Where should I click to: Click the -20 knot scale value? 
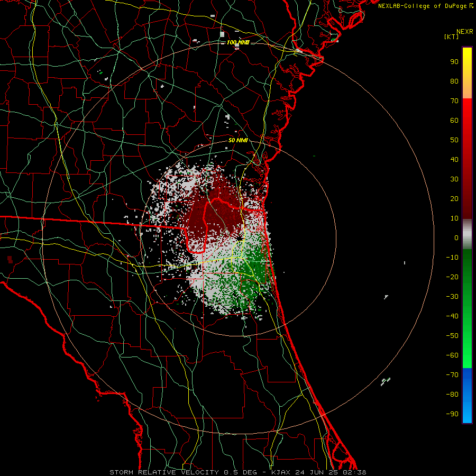point(452,277)
